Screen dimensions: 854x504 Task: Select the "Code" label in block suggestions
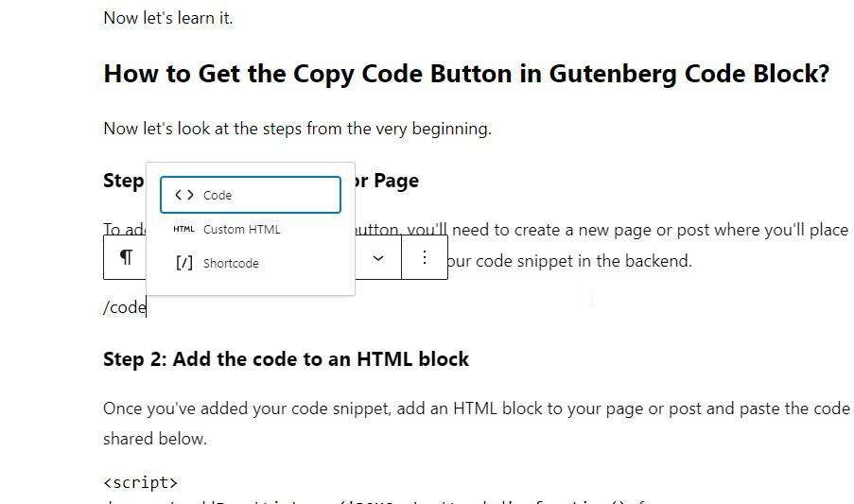[218, 196]
